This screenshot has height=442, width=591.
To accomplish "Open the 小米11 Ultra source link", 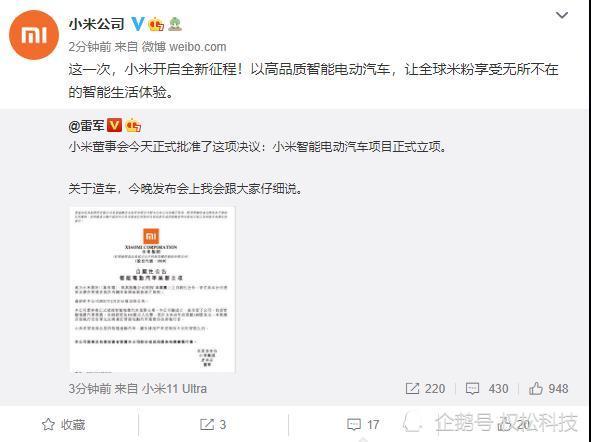I will (x=174, y=388).
